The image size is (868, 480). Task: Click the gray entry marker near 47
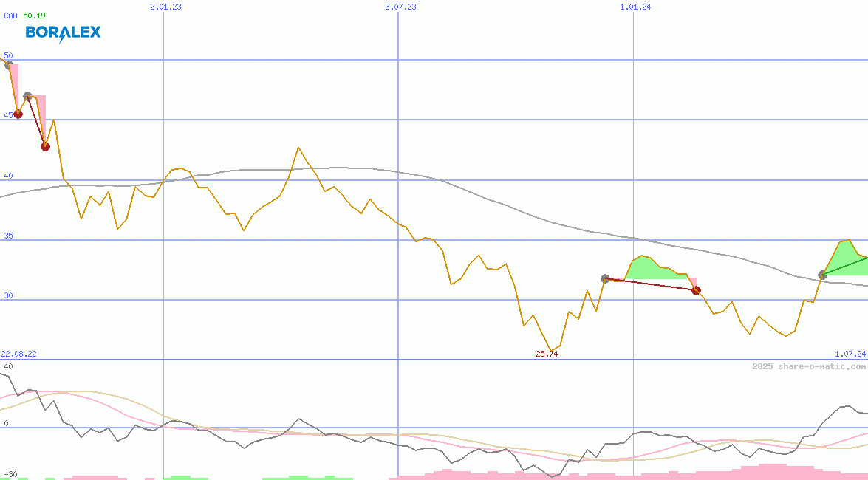(x=27, y=96)
